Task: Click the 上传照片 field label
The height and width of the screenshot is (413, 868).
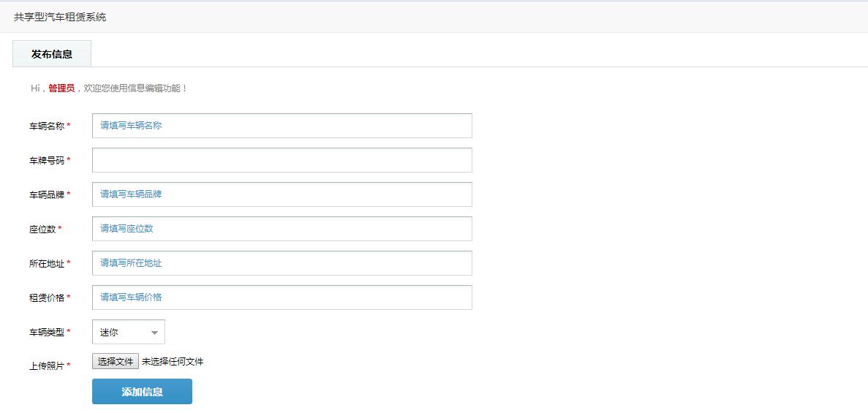Action: pos(47,366)
